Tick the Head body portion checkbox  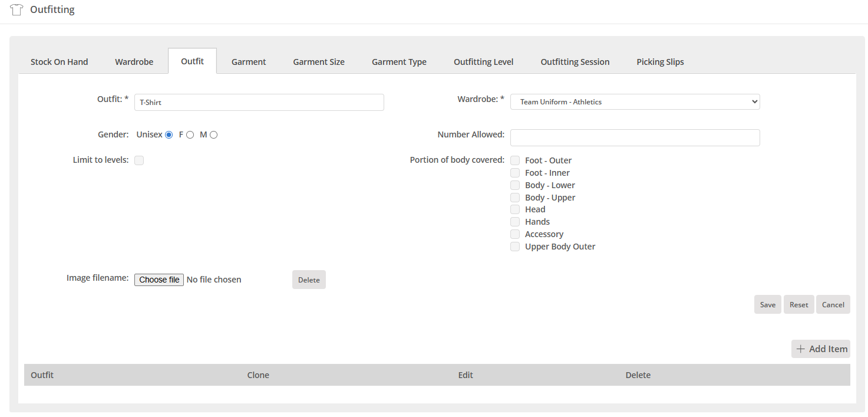click(515, 209)
